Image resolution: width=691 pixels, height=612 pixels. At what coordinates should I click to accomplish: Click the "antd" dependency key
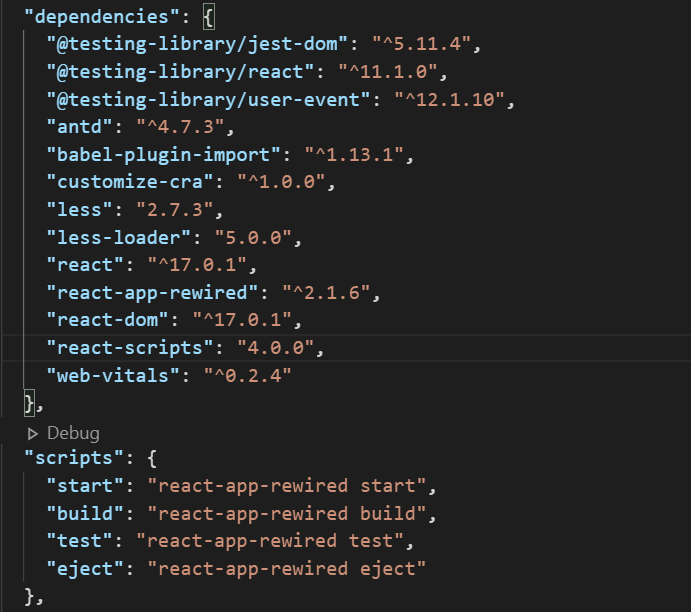pyautogui.click(x=79, y=127)
